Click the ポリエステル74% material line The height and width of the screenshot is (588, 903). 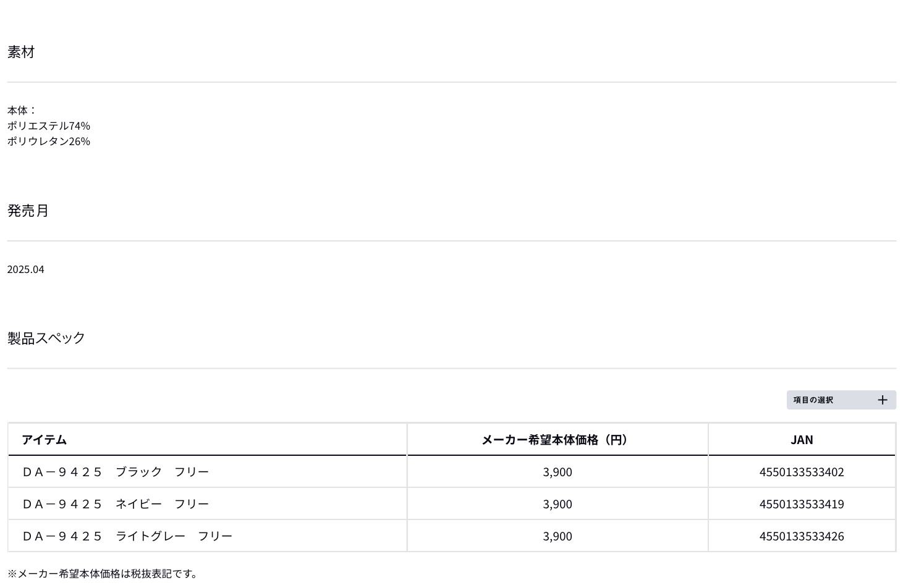point(49,126)
